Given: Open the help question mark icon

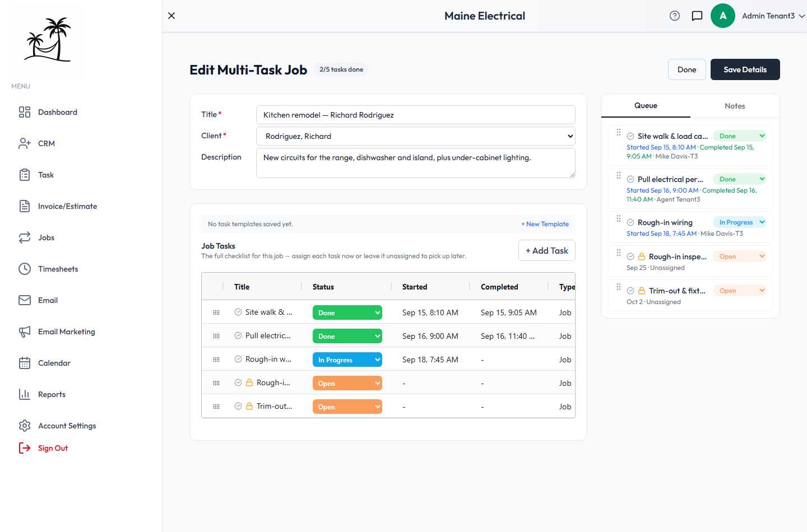Looking at the screenshot, I should (675, 16).
